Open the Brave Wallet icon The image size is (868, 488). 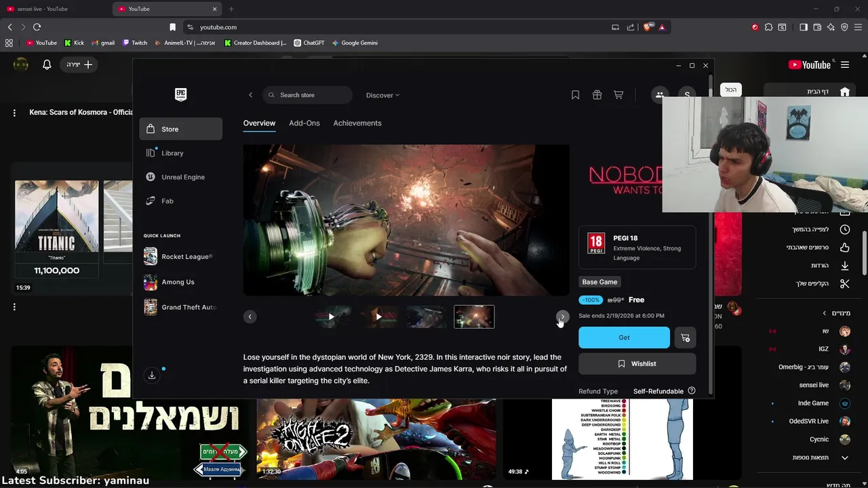pyautogui.click(x=817, y=27)
